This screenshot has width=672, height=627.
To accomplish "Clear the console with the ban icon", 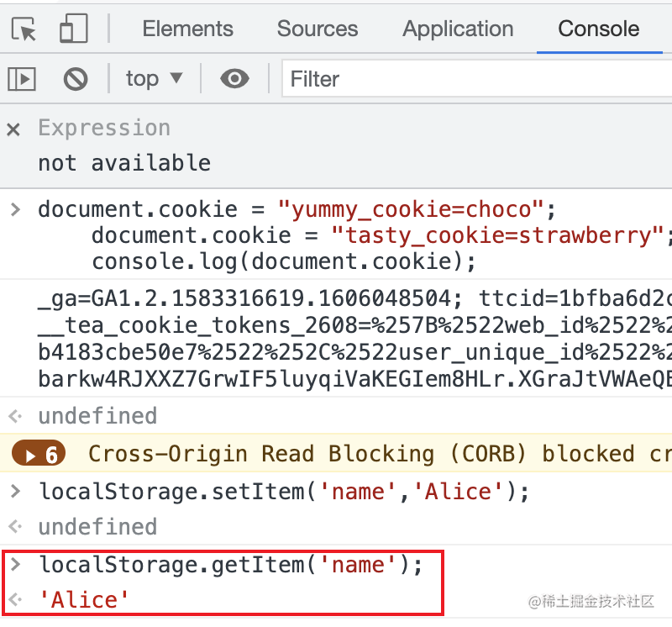I will 76,79.
